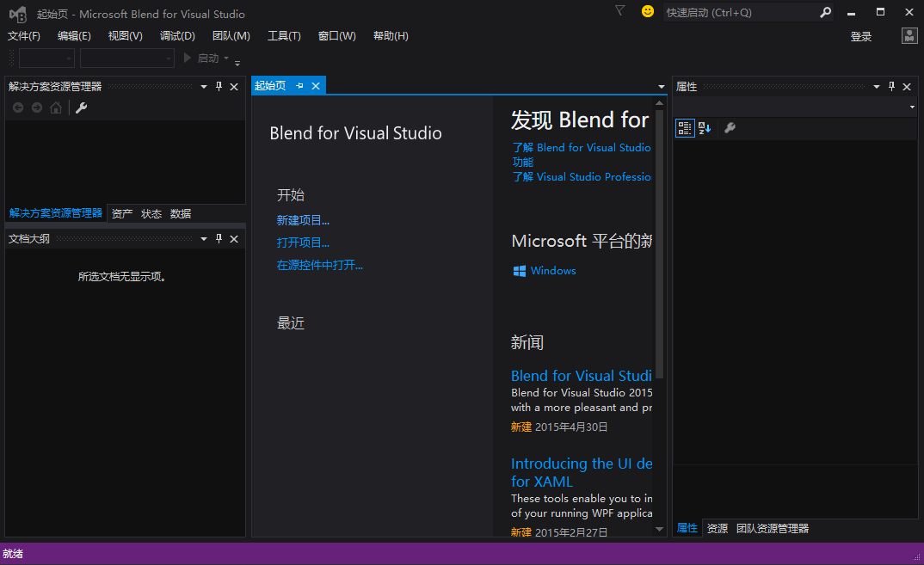Click the 登录 sign-in link
Screen dimensions: 924x565
[861, 36]
